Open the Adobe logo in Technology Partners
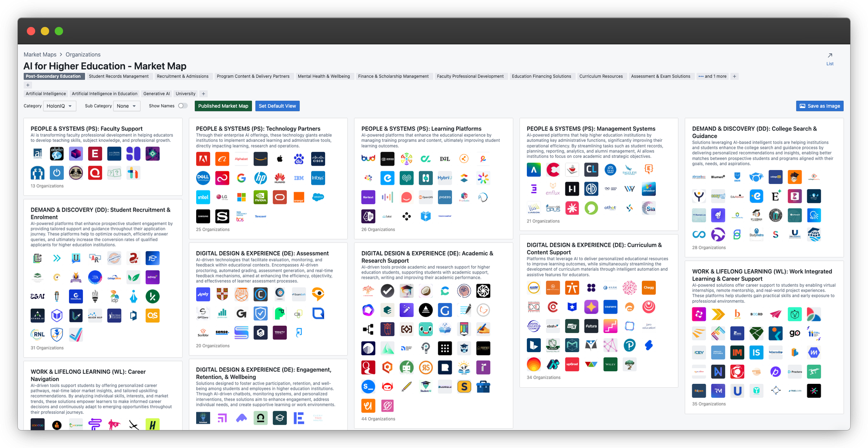Viewport: 868px width, 448px height. [x=203, y=159]
